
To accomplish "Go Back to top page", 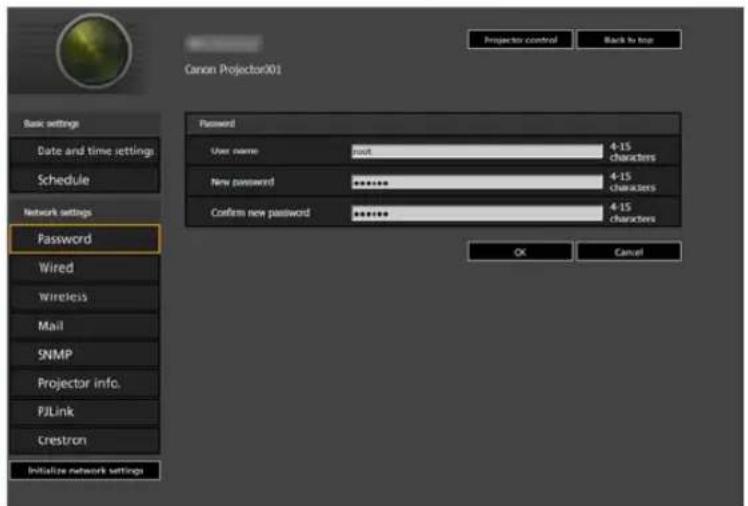I will (x=629, y=40).
